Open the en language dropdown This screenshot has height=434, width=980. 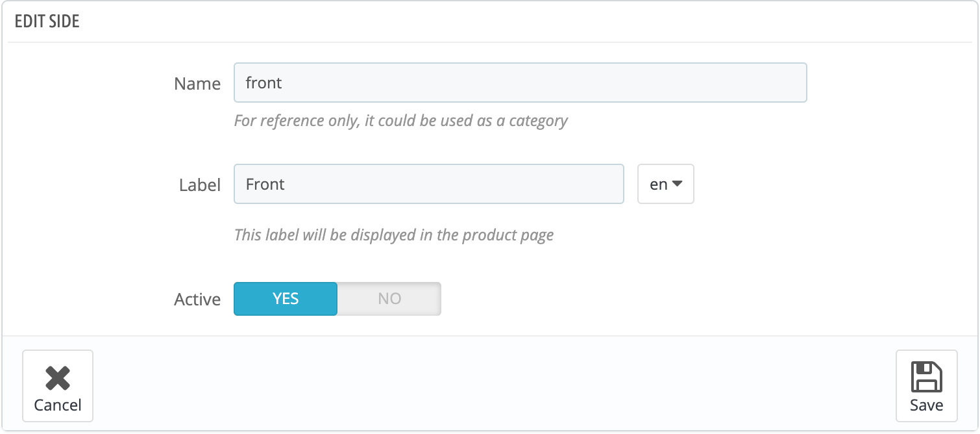pos(666,185)
